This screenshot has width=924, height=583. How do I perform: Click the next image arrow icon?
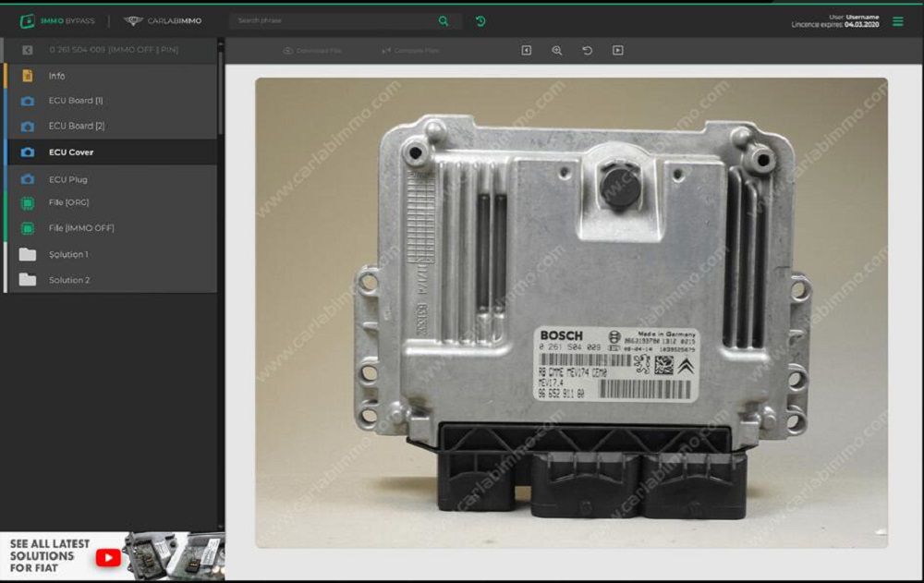(616, 50)
